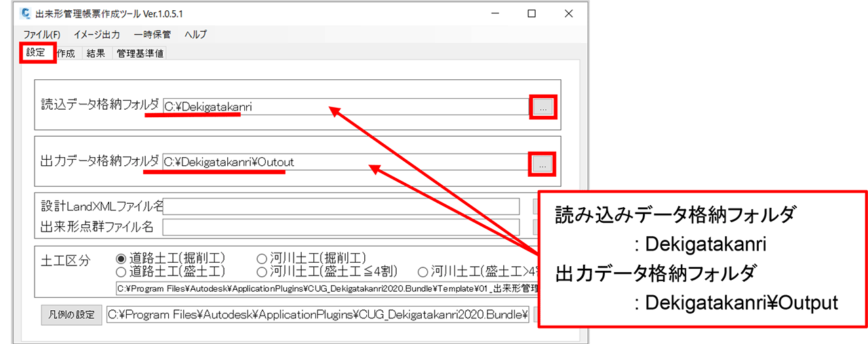
Task: Click the 設計LandXMLファイル名 text field
Action: (x=341, y=206)
